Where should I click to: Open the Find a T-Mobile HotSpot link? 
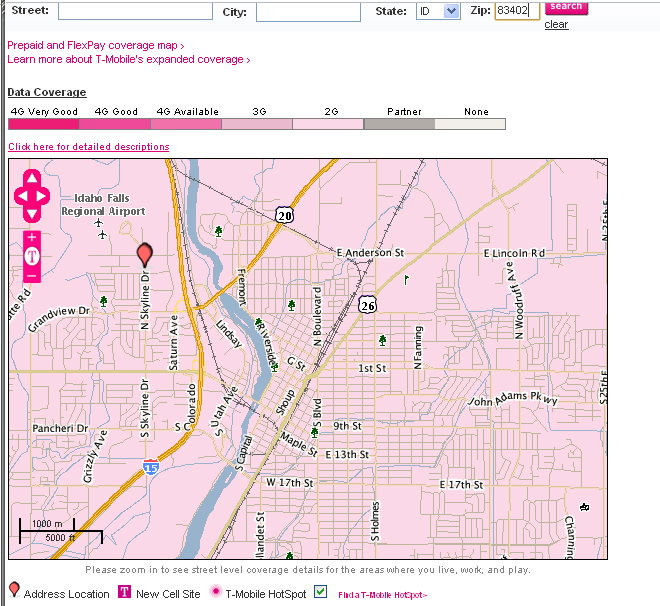pyautogui.click(x=383, y=595)
